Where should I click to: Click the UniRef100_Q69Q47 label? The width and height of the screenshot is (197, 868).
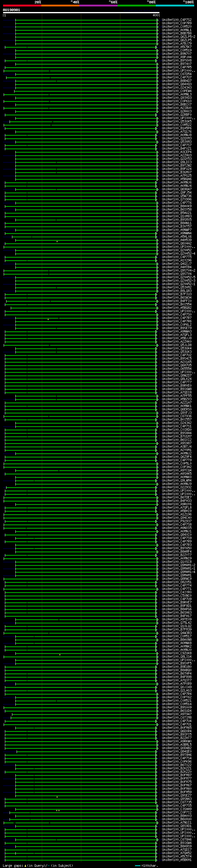pyautogui.click(x=177, y=189)
